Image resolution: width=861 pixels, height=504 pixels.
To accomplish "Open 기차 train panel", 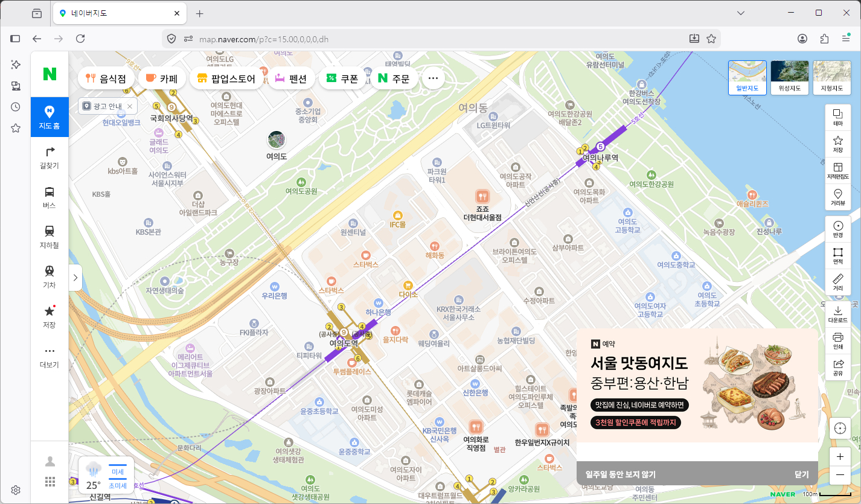I will (x=50, y=276).
